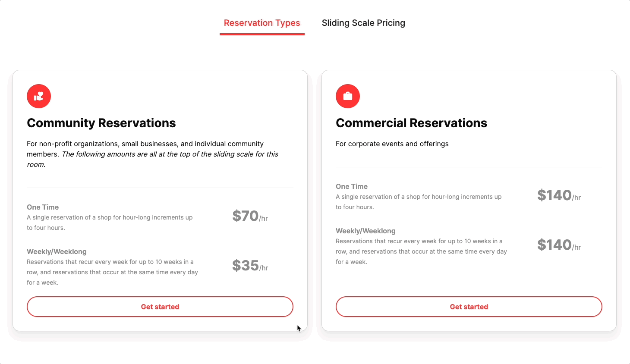This screenshot has width=630, height=364.
Task: Select the red circular icon above Community Reservations
Action: pos(38,96)
